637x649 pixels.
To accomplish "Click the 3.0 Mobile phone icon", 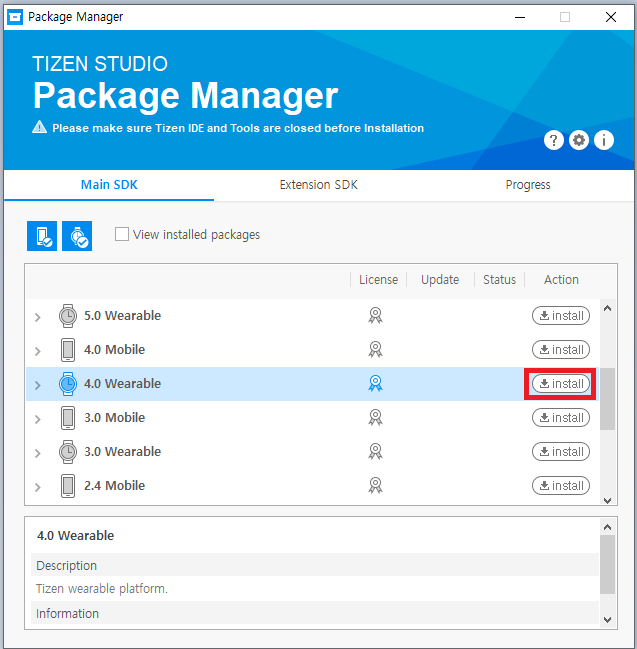I will [x=68, y=418].
